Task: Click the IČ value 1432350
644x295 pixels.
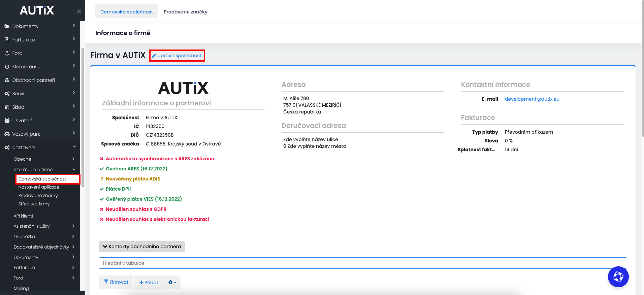Action: pos(155,126)
